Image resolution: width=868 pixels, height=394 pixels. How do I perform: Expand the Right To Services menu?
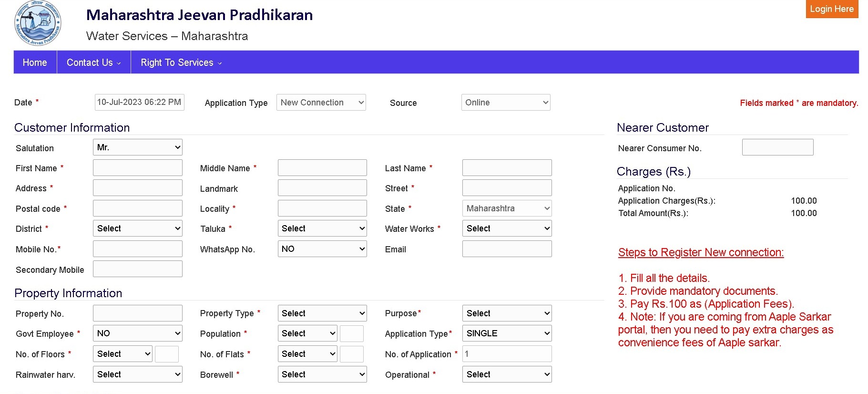click(x=181, y=62)
